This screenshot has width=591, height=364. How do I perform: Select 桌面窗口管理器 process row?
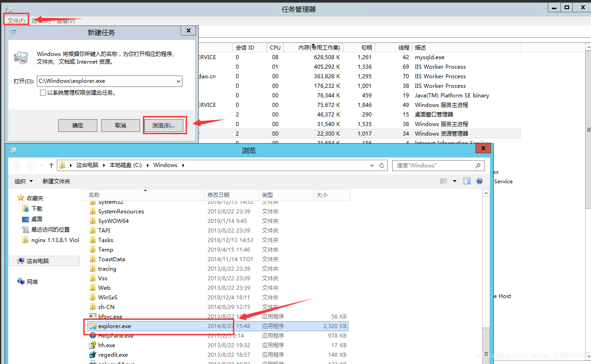point(359,115)
